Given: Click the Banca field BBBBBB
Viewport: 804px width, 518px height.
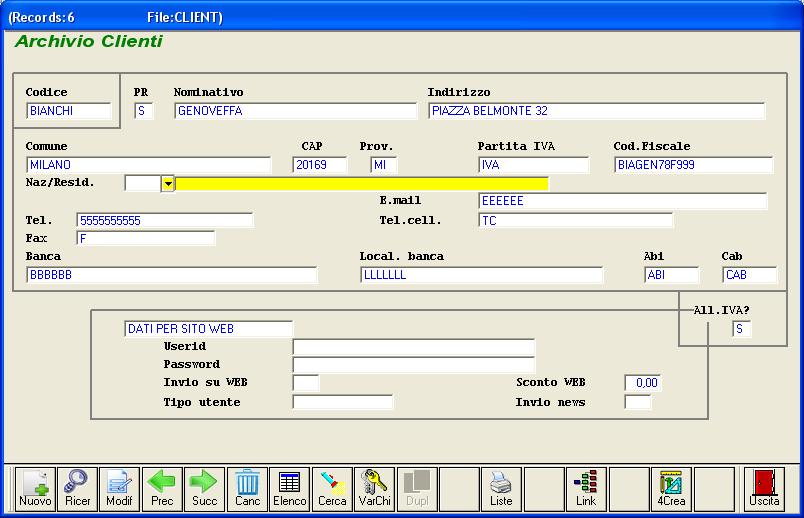Looking at the screenshot, I should coord(171,275).
